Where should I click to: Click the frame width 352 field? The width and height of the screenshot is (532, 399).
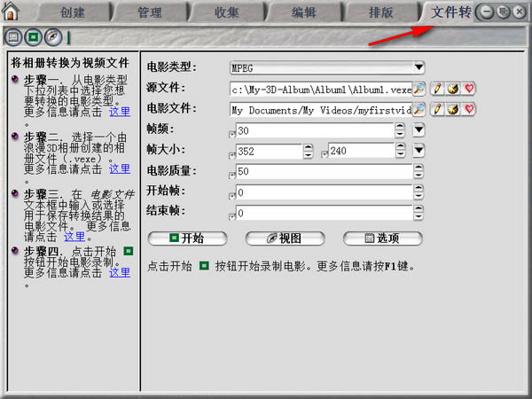point(269,151)
